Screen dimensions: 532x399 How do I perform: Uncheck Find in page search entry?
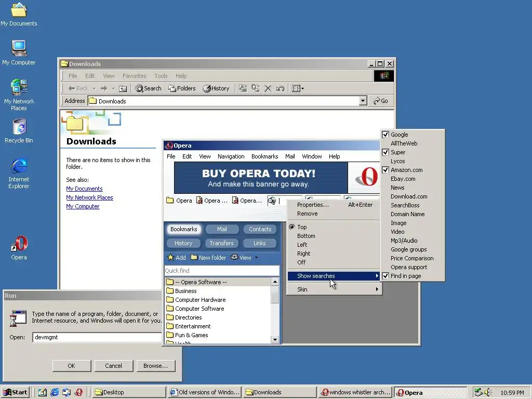pos(413,276)
